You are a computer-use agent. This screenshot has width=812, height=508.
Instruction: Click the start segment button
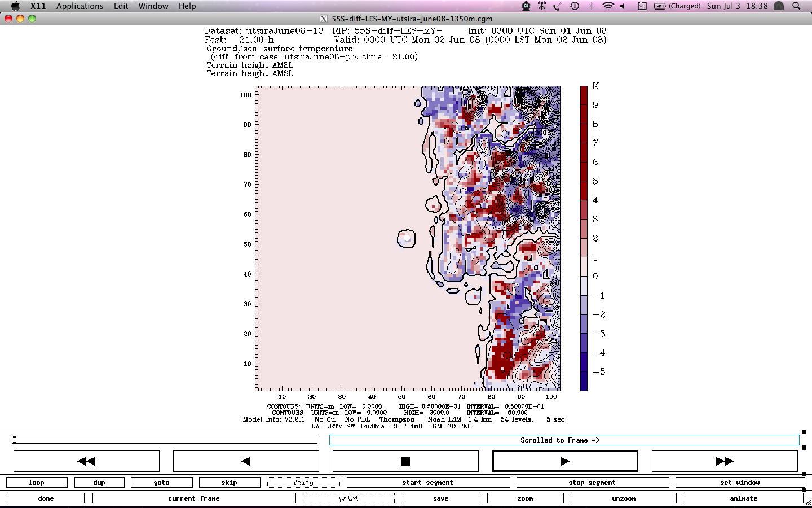click(x=427, y=483)
